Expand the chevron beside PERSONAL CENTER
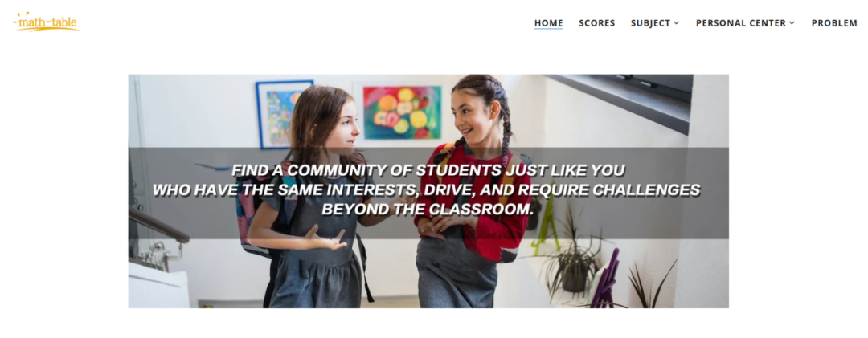This screenshot has width=868, height=338. tap(792, 23)
